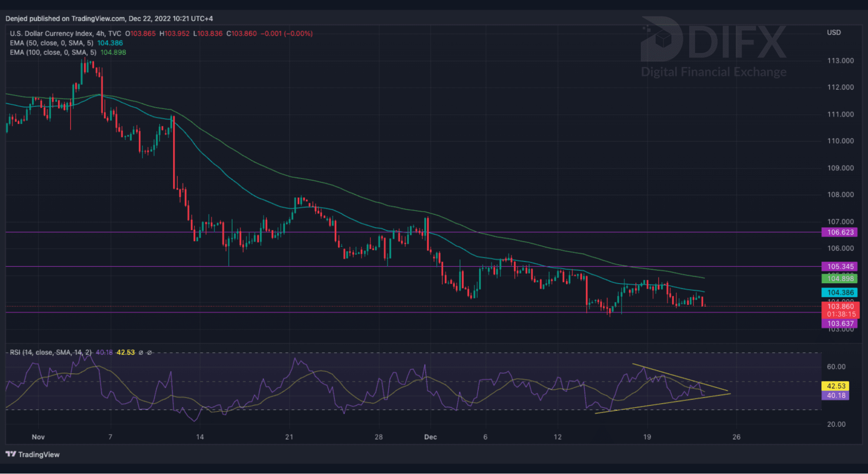Click the 103.637 purple support label

(840, 323)
